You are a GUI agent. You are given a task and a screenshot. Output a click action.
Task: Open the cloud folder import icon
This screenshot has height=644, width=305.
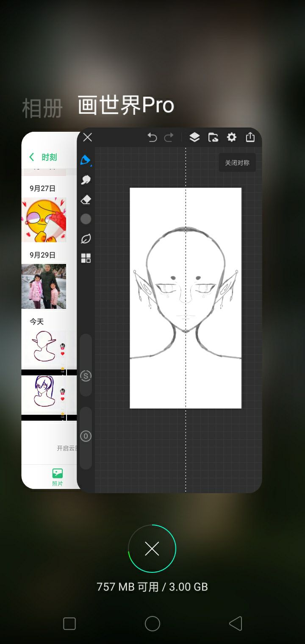(x=213, y=137)
